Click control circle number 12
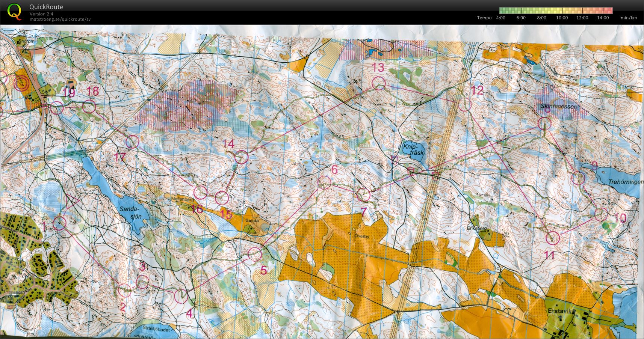 coord(464,104)
